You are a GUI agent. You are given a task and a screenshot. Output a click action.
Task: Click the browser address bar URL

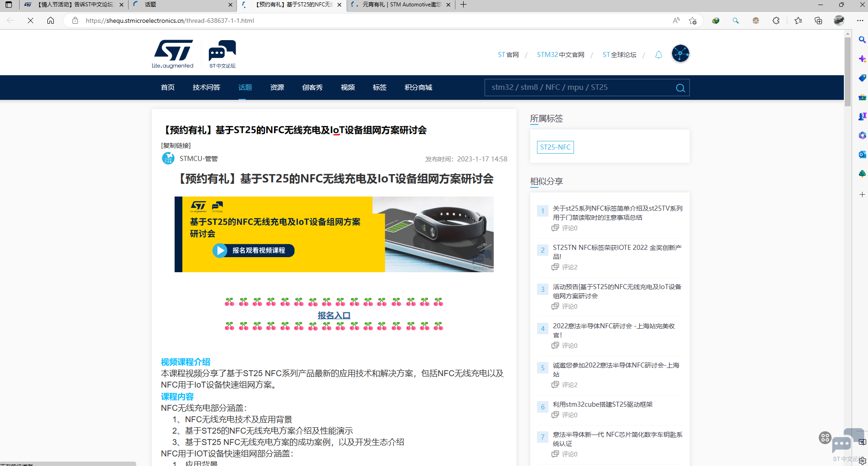[x=170, y=21]
